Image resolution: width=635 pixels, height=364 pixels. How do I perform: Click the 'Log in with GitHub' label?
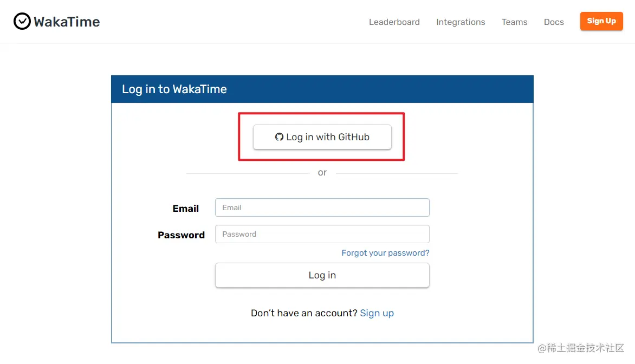click(328, 137)
